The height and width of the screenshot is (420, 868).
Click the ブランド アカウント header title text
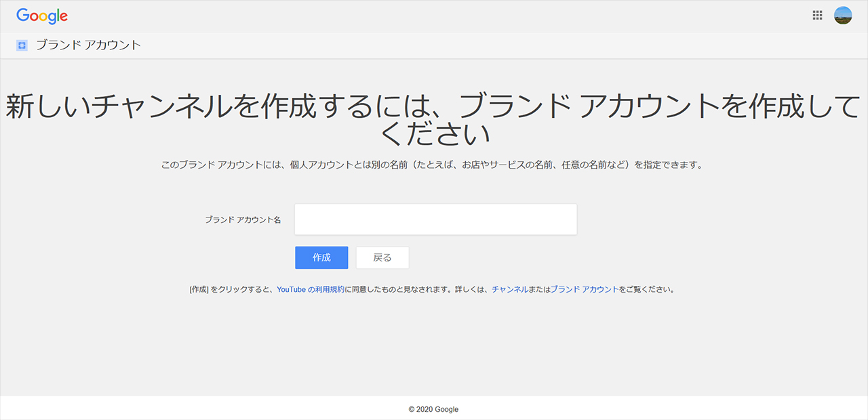pyautogui.click(x=88, y=45)
